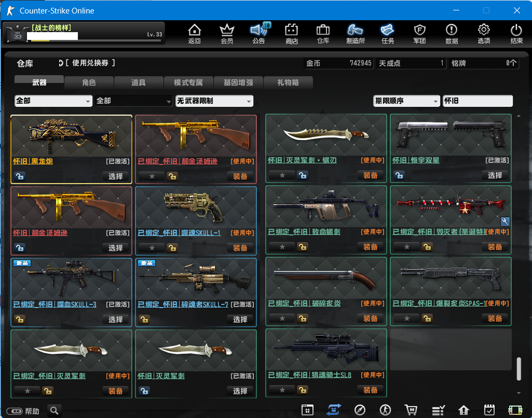Open the checklist icon in bottom bar
Viewport: 532px width, 418px height.
438,410
